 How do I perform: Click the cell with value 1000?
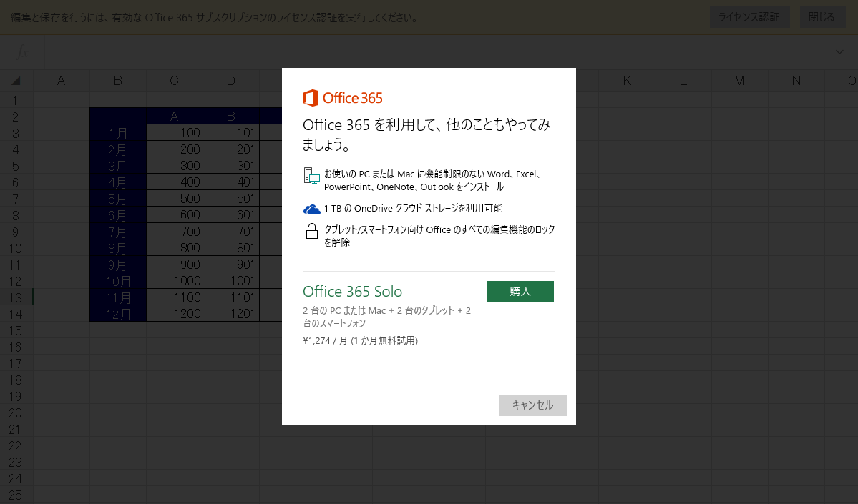(175, 281)
